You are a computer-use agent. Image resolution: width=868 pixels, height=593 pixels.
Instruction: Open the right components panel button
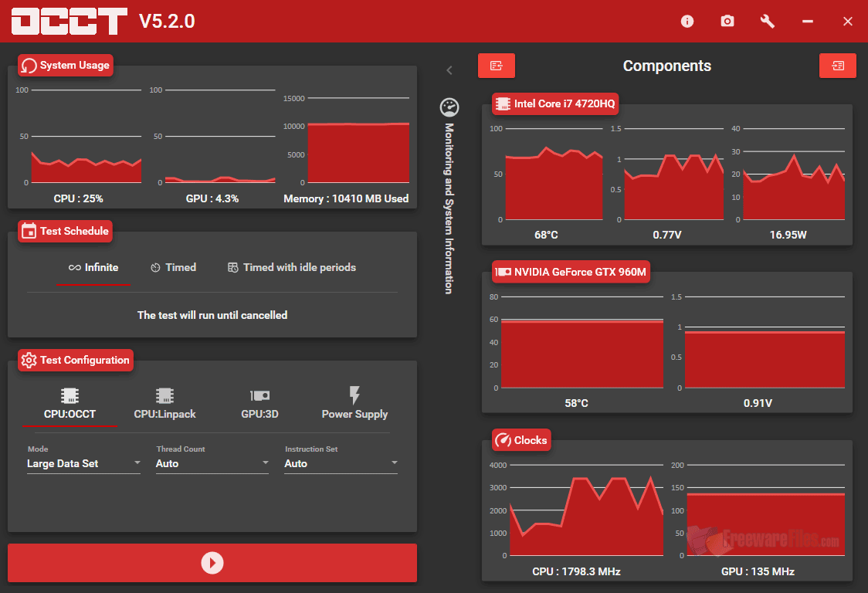pos(838,66)
